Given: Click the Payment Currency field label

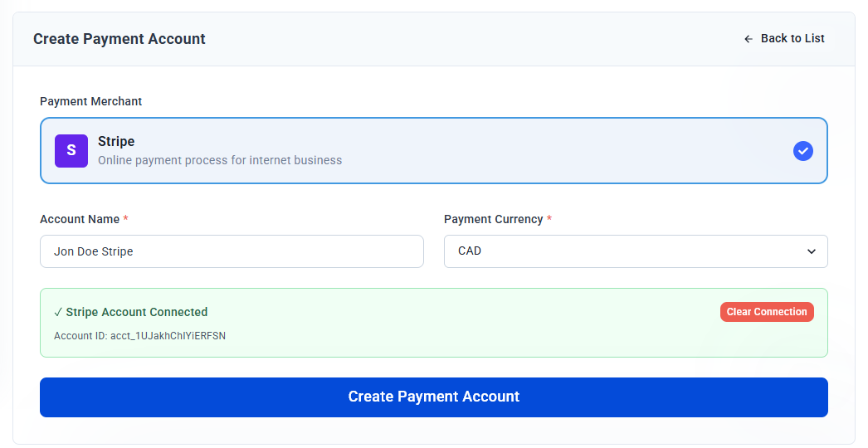Looking at the screenshot, I should 493,219.
